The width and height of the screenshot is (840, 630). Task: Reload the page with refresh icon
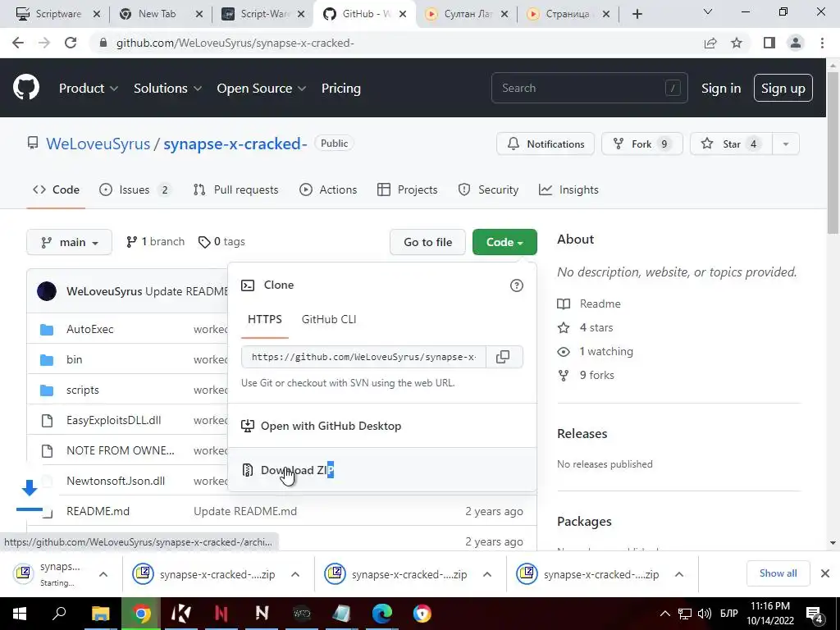pyautogui.click(x=71, y=43)
